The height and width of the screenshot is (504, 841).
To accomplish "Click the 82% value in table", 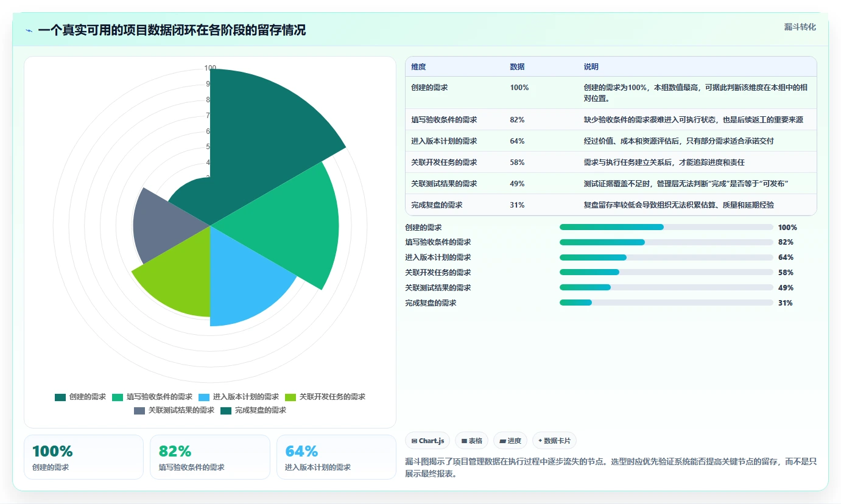I will (x=517, y=120).
